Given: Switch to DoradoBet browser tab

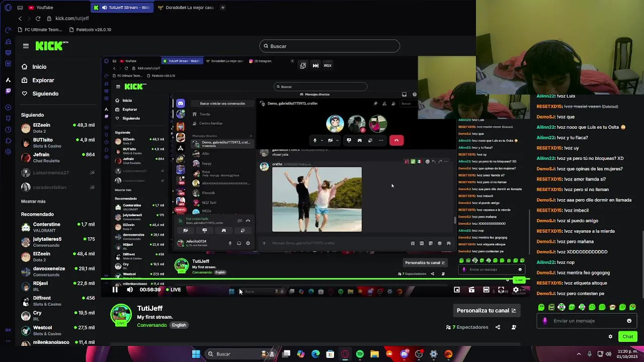Looking at the screenshot, I should (186, 8).
